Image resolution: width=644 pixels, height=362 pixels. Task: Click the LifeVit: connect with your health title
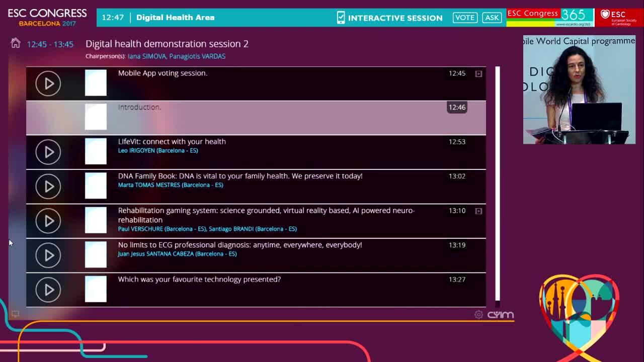(172, 142)
